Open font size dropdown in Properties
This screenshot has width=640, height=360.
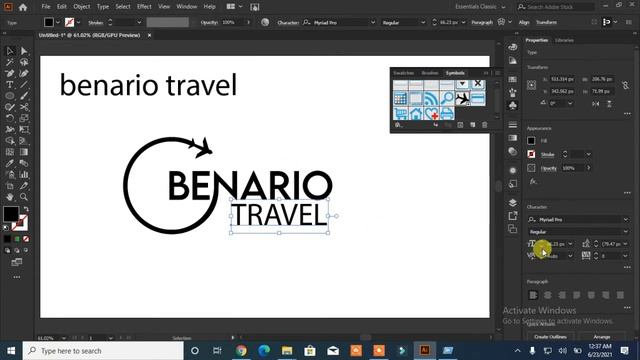[x=570, y=244]
